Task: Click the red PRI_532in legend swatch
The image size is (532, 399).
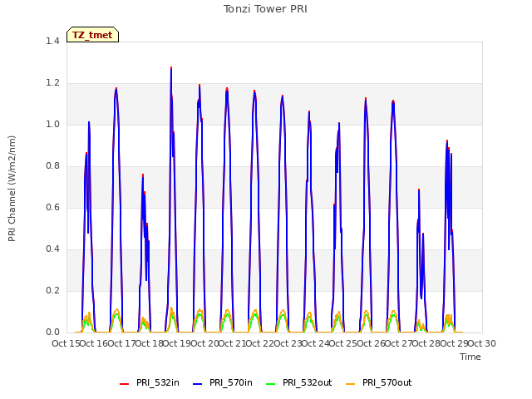Action: coord(125,384)
